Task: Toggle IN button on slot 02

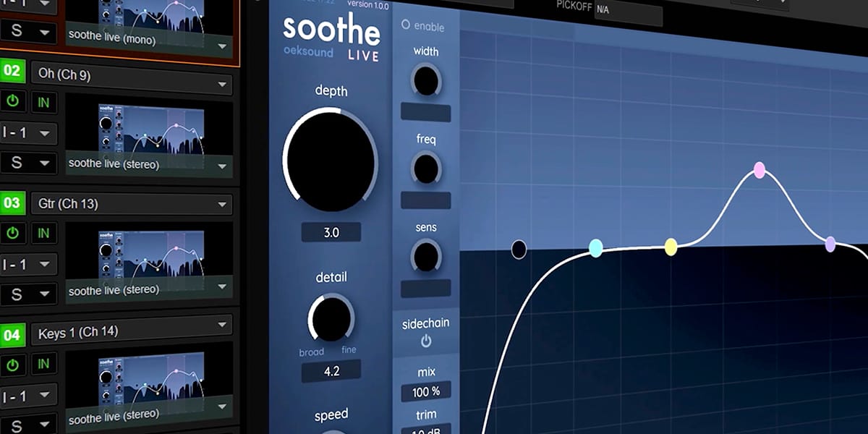Action: point(43,102)
